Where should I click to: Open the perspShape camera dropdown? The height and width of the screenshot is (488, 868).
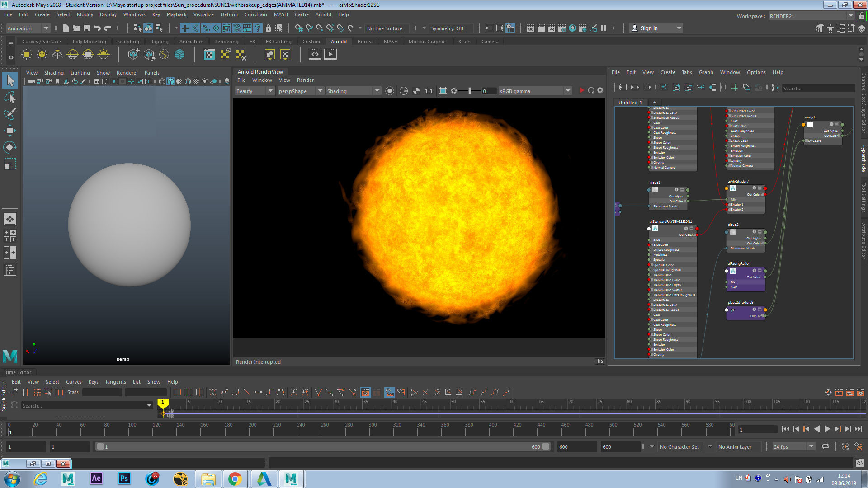coord(300,91)
